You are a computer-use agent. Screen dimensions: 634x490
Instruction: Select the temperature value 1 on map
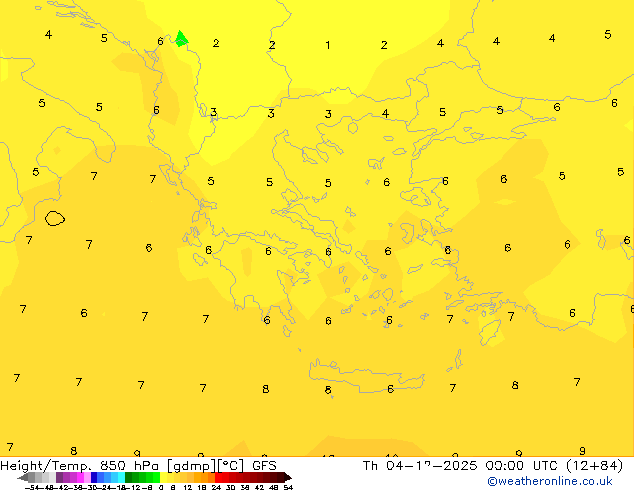[328, 45]
